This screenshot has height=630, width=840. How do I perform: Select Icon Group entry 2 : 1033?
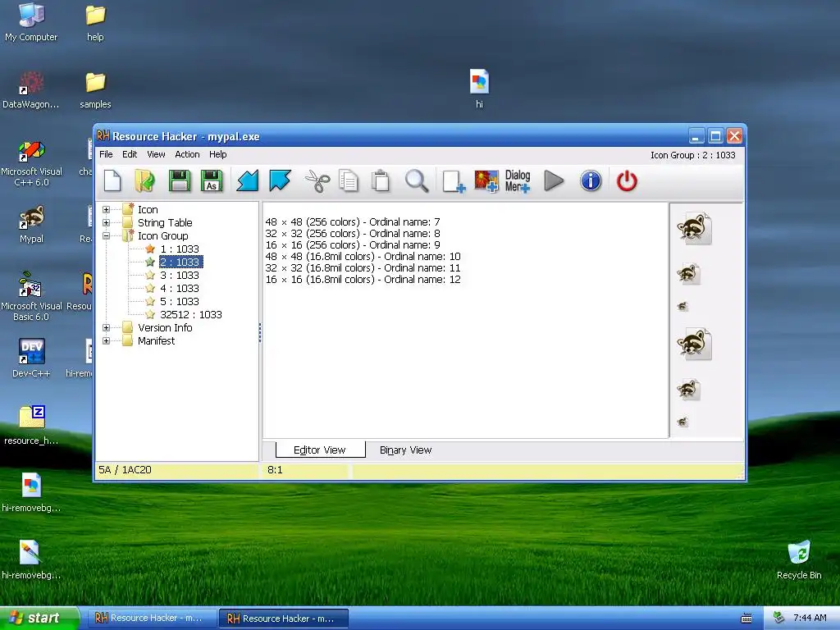(x=180, y=262)
